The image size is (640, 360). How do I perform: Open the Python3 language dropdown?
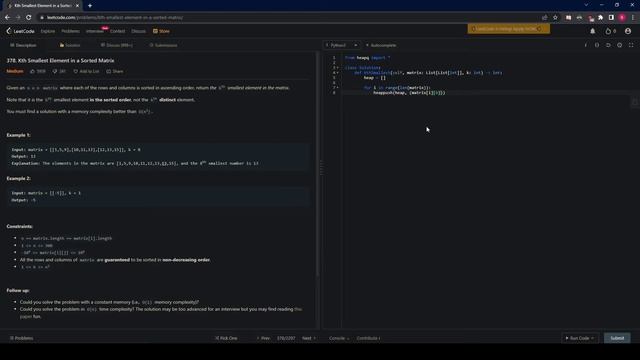(342, 45)
